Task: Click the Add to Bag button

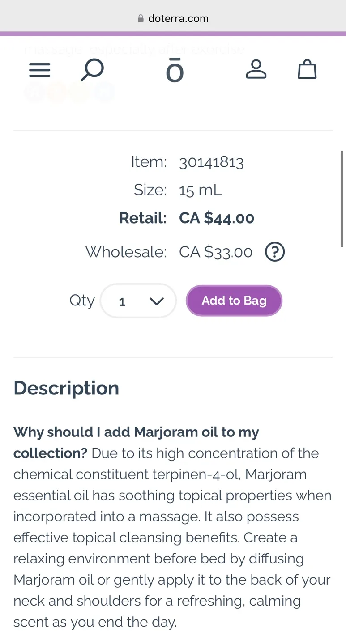Action: [x=234, y=301]
